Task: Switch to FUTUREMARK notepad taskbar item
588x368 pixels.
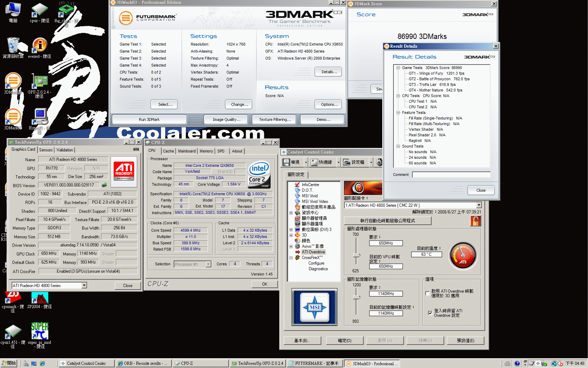Action: point(314,363)
